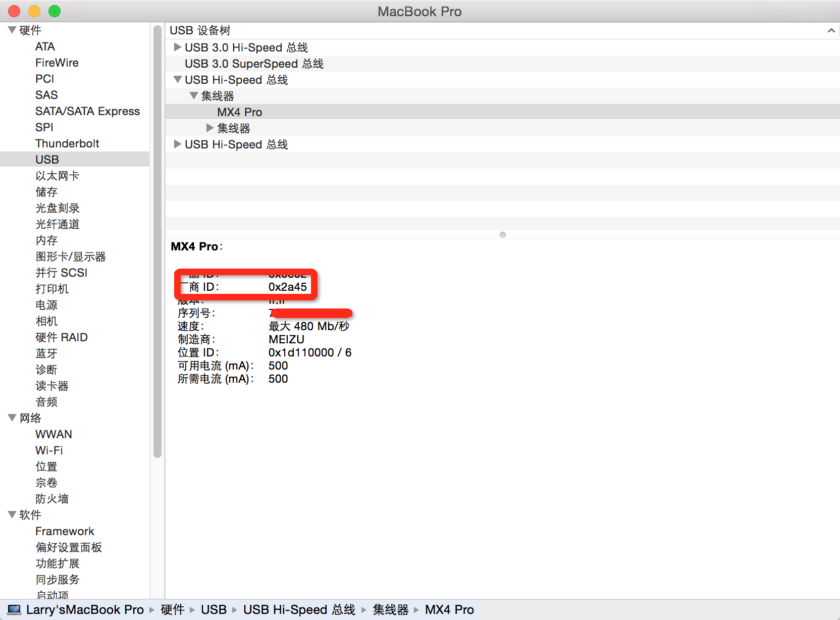Collapse the top 集线器 hub node

pyautogui.click(x=193, y=95)
